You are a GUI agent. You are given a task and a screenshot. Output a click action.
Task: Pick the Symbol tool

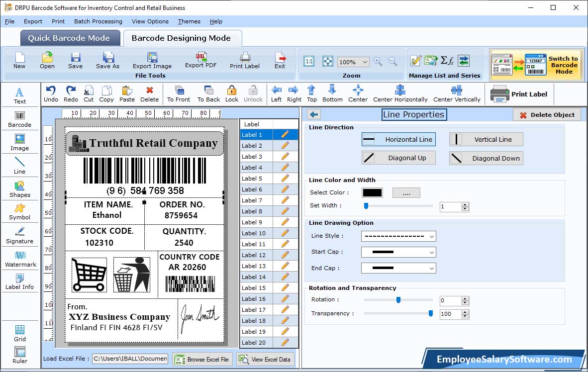coord(19,212)
